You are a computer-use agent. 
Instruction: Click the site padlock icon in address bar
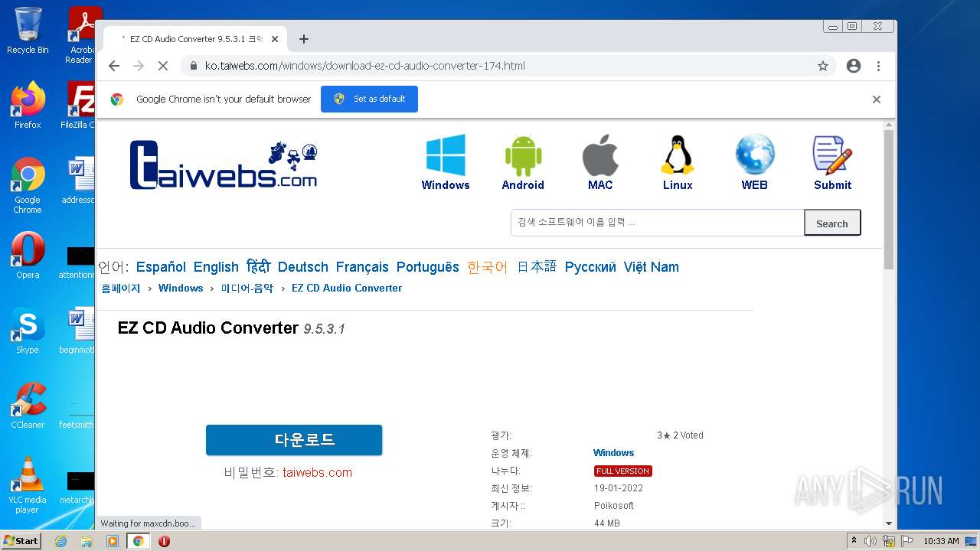[x=194, y=66]
